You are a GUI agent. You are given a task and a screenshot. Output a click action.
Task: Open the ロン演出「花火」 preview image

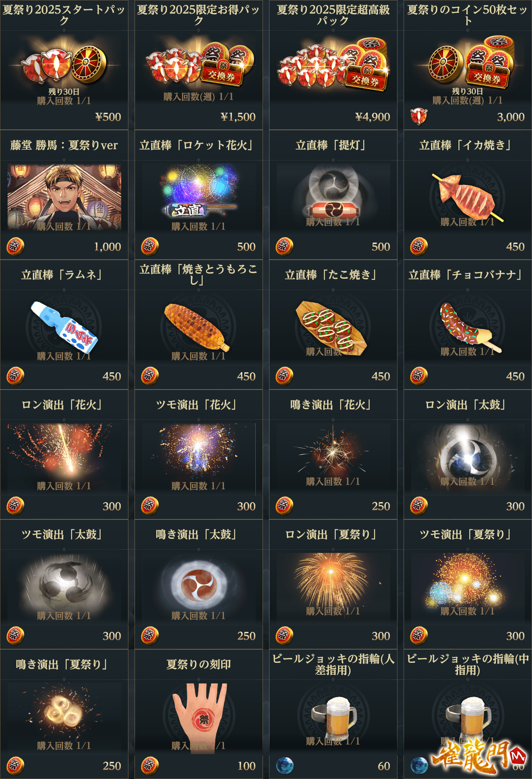pos(64,457)
